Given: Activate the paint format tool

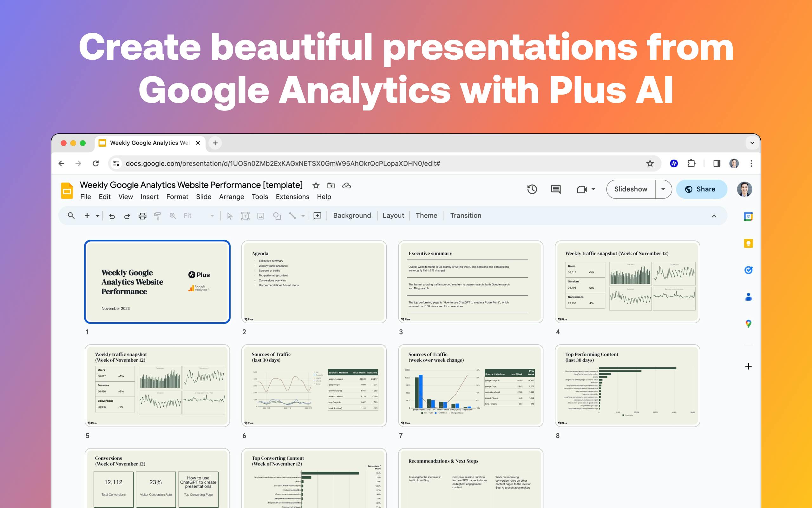Looking at the screenshot, I should [x=157, y=216].
